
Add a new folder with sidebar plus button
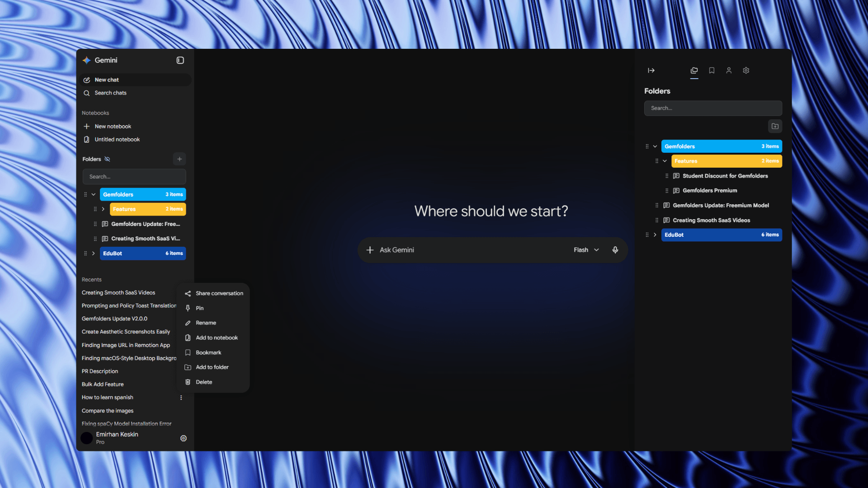click(179, 159)
